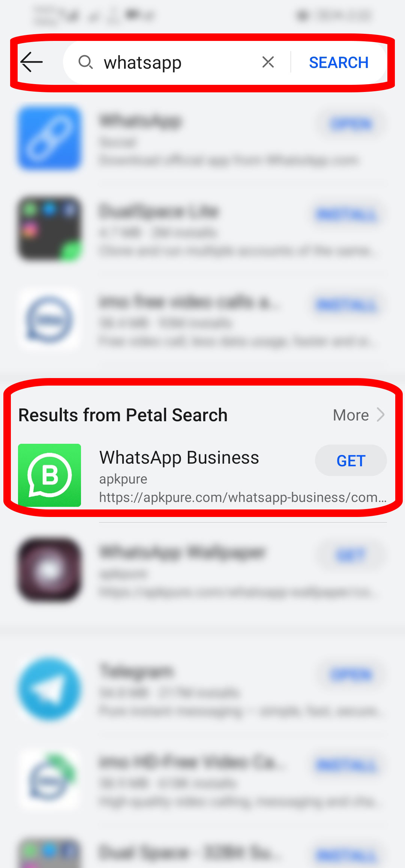Clear the whatsapp search text

pos(268,62)
